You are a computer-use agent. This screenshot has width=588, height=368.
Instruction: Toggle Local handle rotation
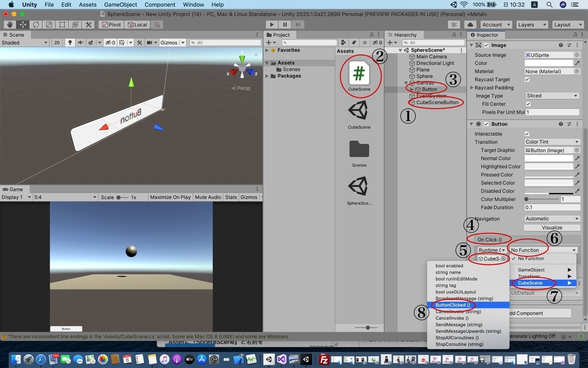point(137,25)
